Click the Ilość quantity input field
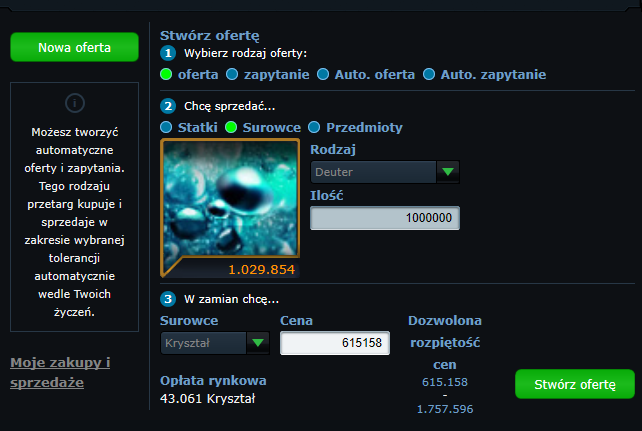Viewport: 642px width, 431px height. pos(385,218)
